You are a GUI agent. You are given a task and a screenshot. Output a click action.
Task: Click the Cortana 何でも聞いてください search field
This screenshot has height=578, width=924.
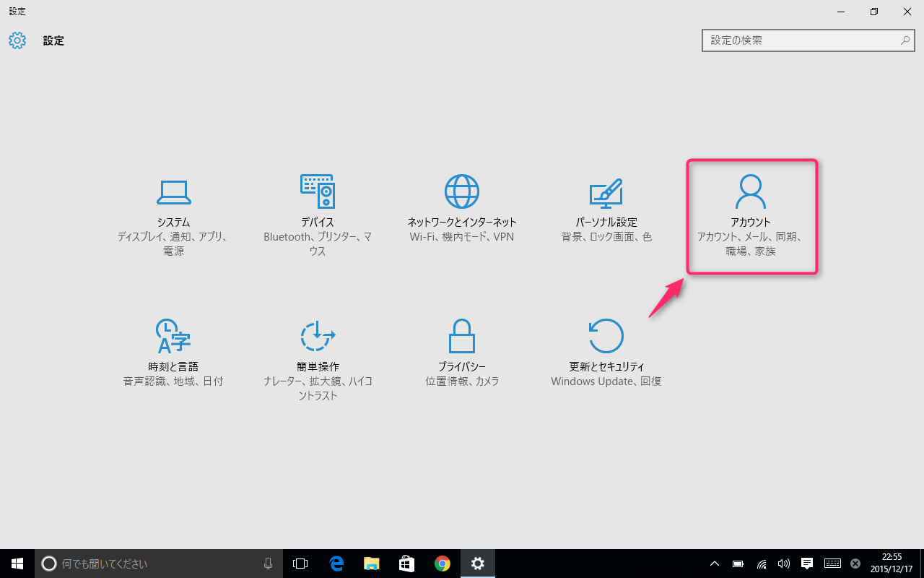(158, 564)
